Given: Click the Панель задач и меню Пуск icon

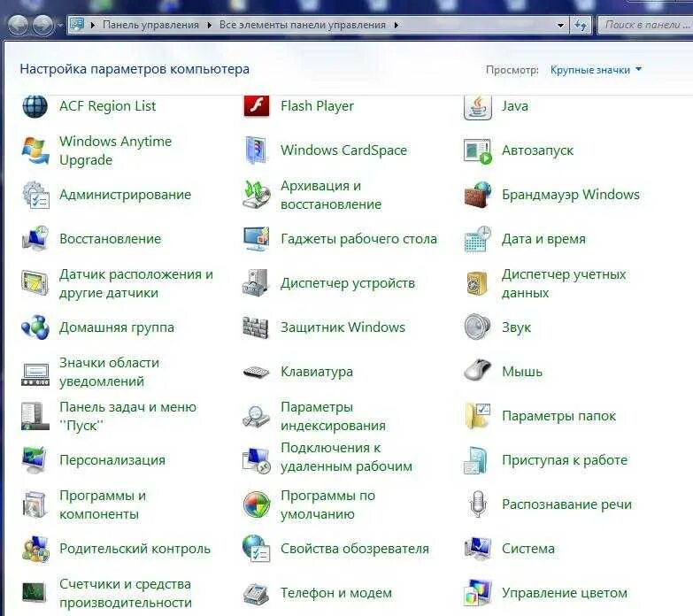Looking at the screenshot, I should click(35, 416).
